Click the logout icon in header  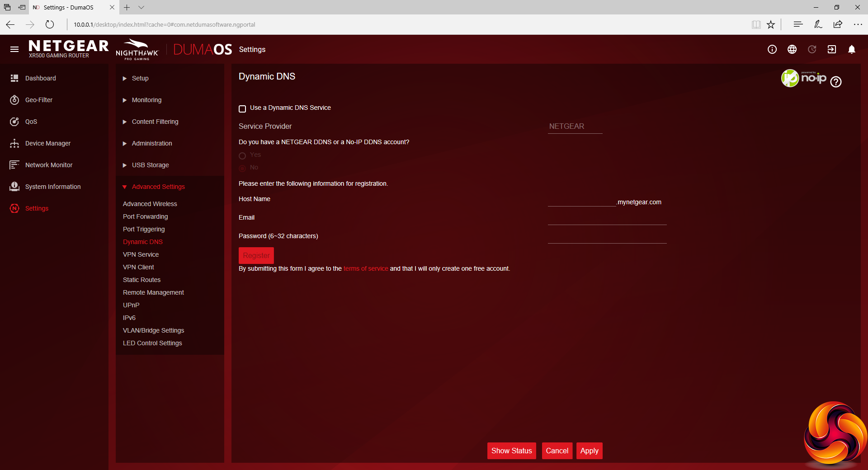(x=832, y=49)
